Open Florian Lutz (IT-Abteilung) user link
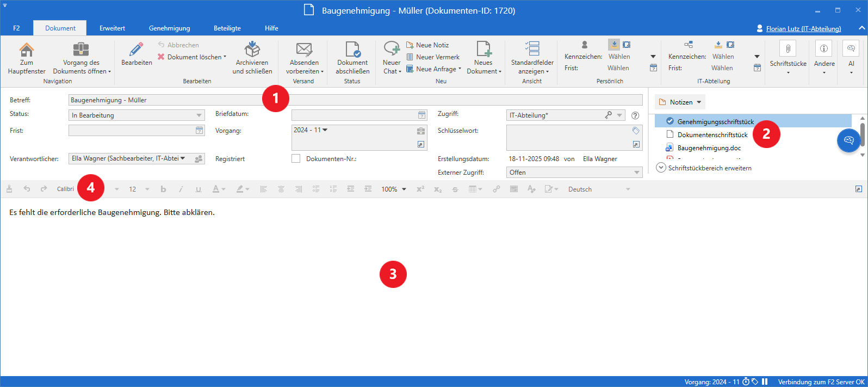Viewport: 868px width, 387px height. point(803,28)
